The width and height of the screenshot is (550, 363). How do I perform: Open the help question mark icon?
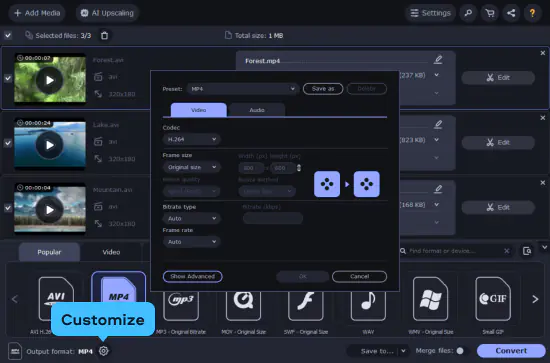532,13
